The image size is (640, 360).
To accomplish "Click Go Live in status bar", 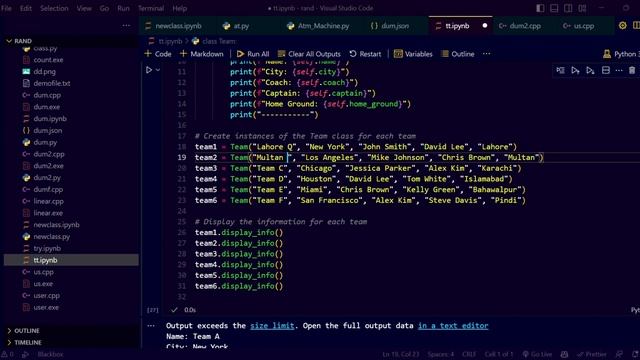I will coord(537,354).
